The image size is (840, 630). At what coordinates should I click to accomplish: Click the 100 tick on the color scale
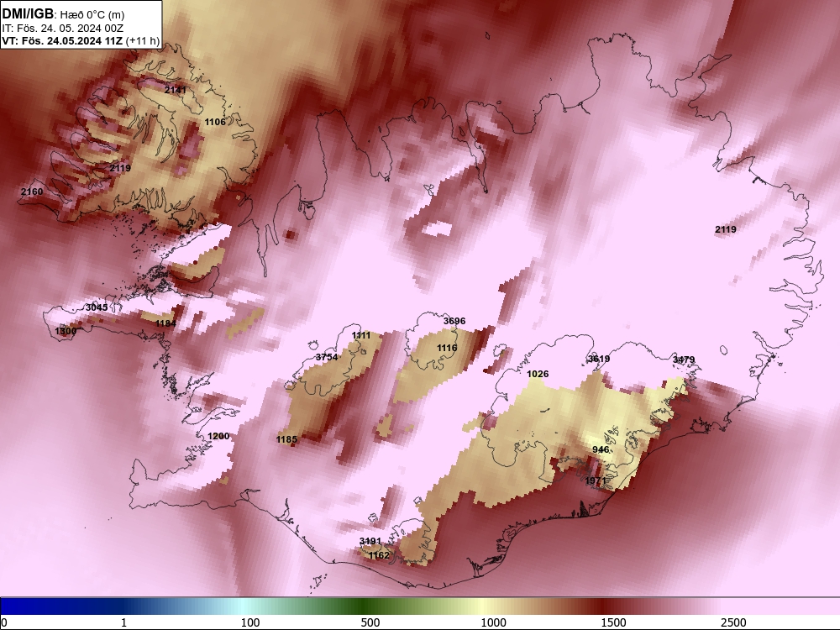point(250,622)
